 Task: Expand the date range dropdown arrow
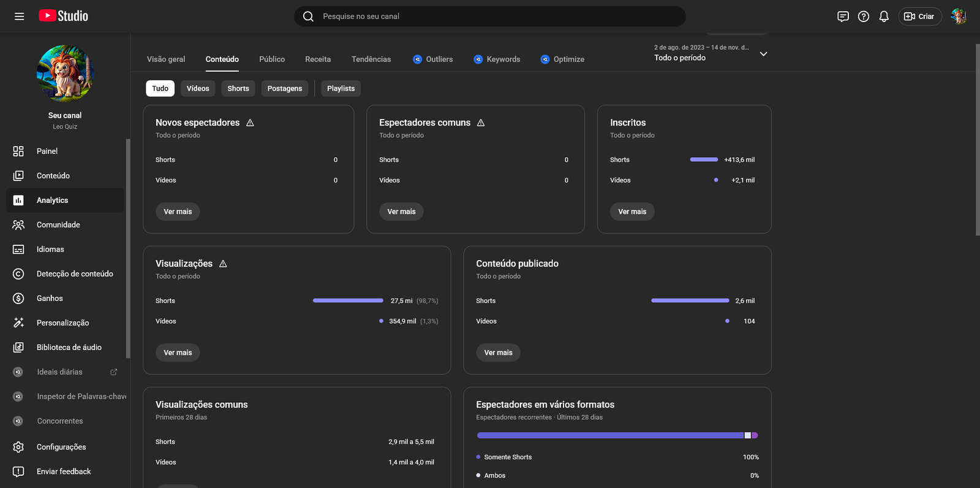tap(763, 54)
